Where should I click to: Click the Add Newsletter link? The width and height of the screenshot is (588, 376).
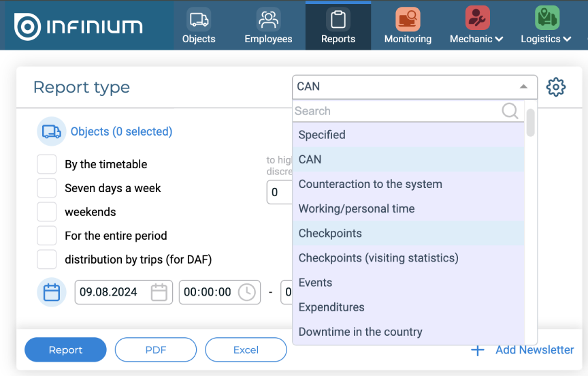(x=534, y=349)
